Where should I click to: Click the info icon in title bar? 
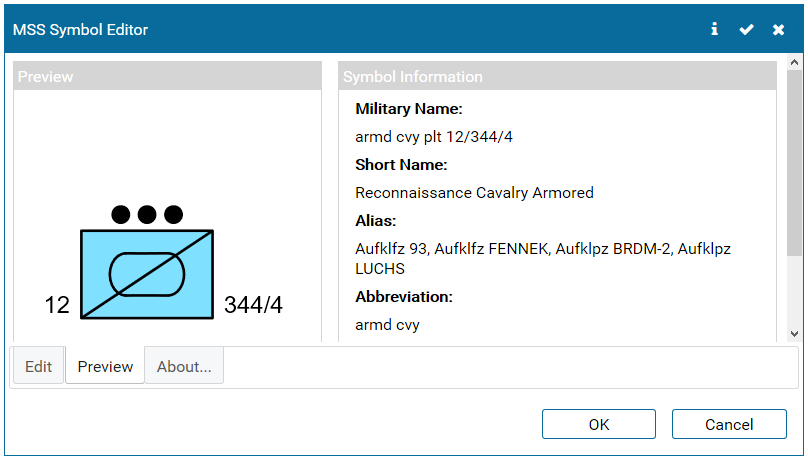(x=714, y=29)
